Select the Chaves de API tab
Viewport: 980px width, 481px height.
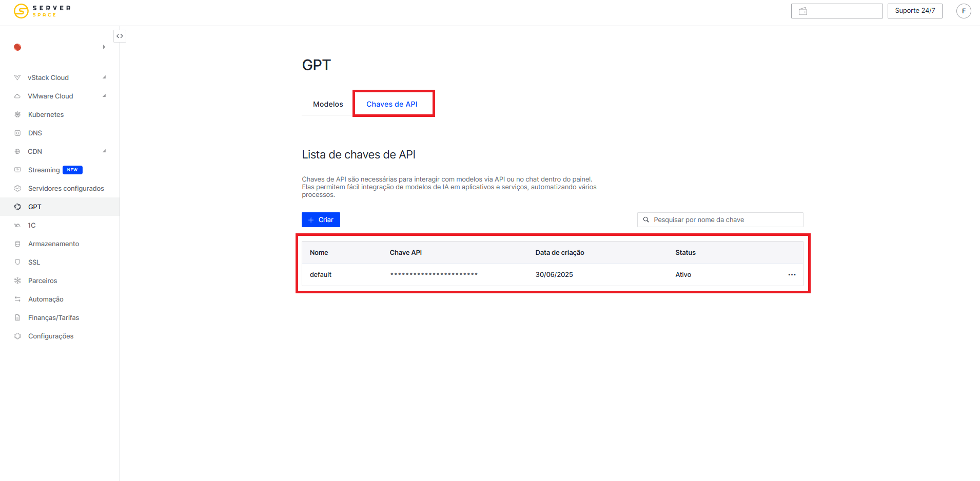coord(392,104)
